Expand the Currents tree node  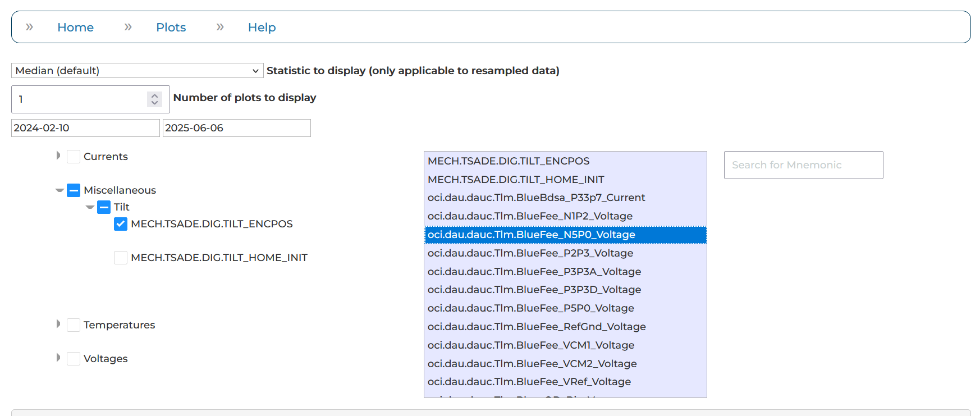58,156
